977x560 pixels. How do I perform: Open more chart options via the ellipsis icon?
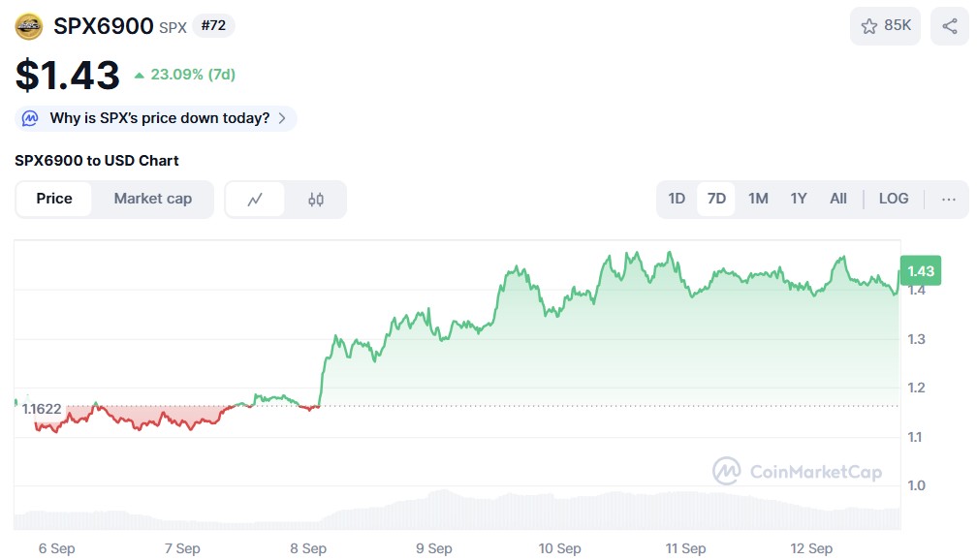click(948, 199)
